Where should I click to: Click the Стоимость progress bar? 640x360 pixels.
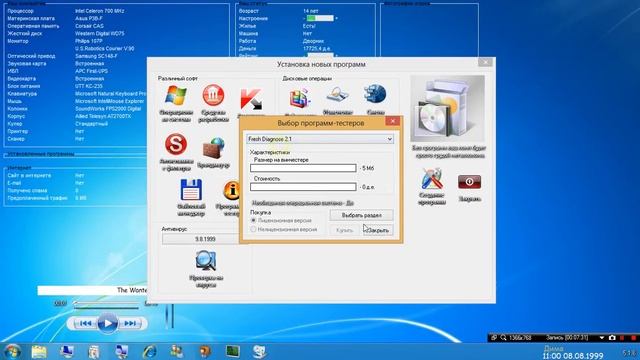click(303, 187)
